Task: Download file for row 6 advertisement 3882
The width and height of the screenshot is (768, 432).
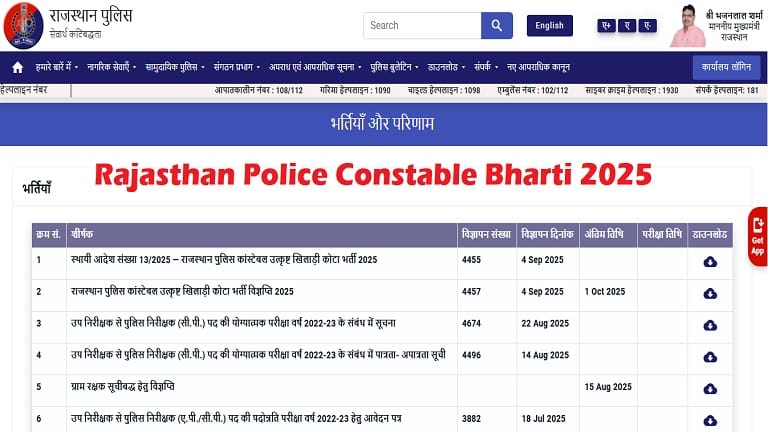Action: pyautogui.click(x=710, y=421)
